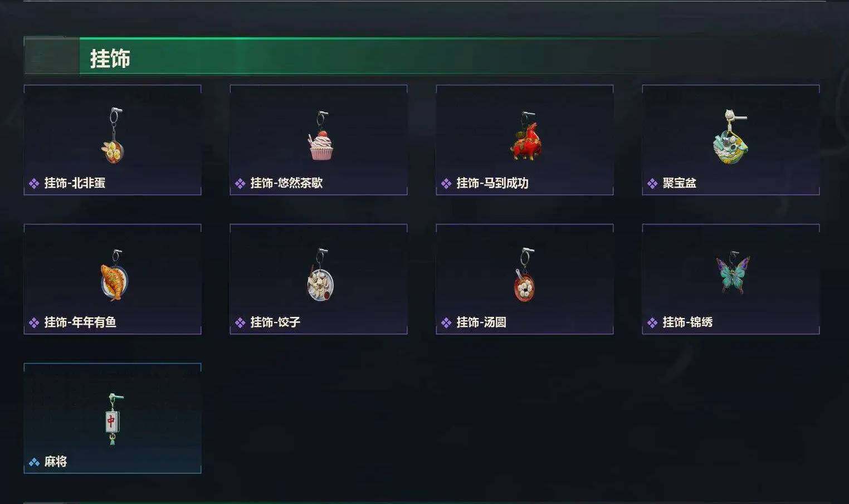Select the fried fish plate charm icon

[x=114, y=276]
